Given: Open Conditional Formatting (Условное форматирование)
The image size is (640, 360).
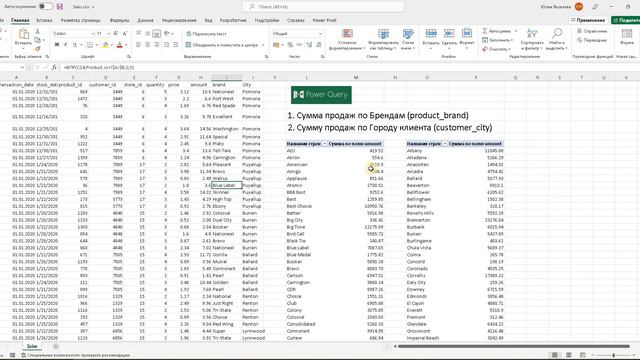Looking at the screenshot, I should (347, 40).
